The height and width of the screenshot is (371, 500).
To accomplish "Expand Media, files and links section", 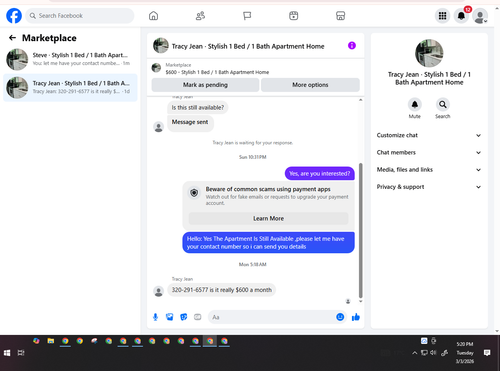I will point(429,170).
